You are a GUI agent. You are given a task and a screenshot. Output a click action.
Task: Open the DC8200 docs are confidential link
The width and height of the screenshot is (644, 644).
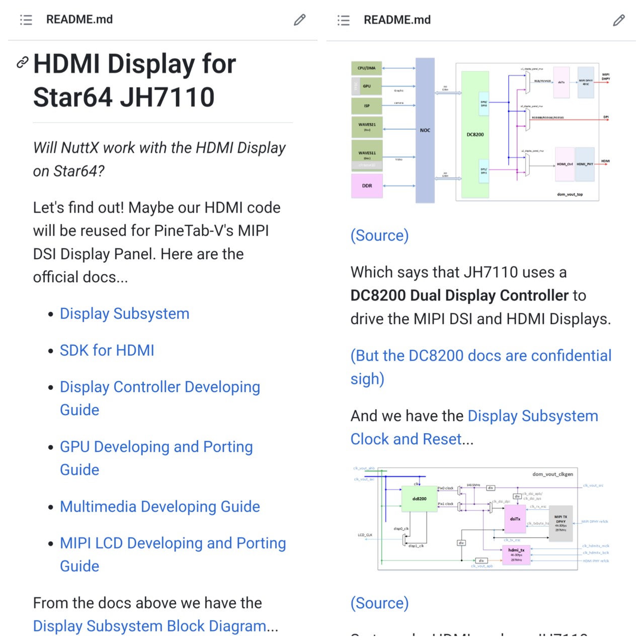(480, 356)
